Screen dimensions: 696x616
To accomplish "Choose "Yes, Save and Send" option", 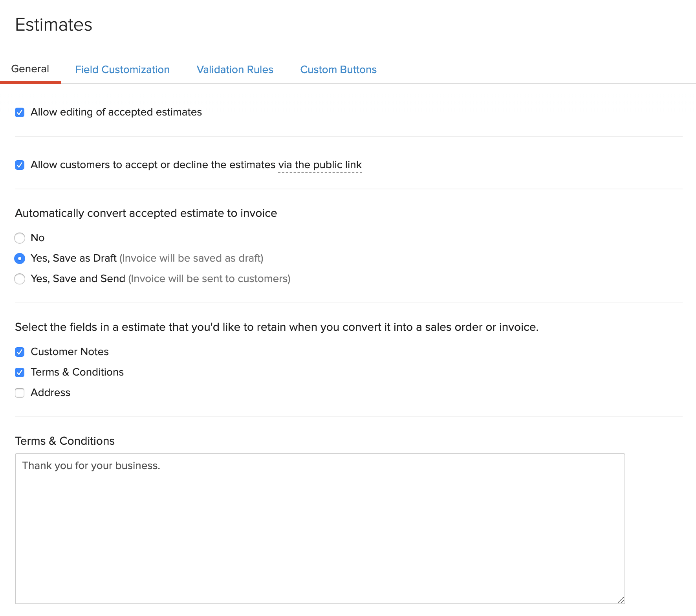I will click(20, 279).
